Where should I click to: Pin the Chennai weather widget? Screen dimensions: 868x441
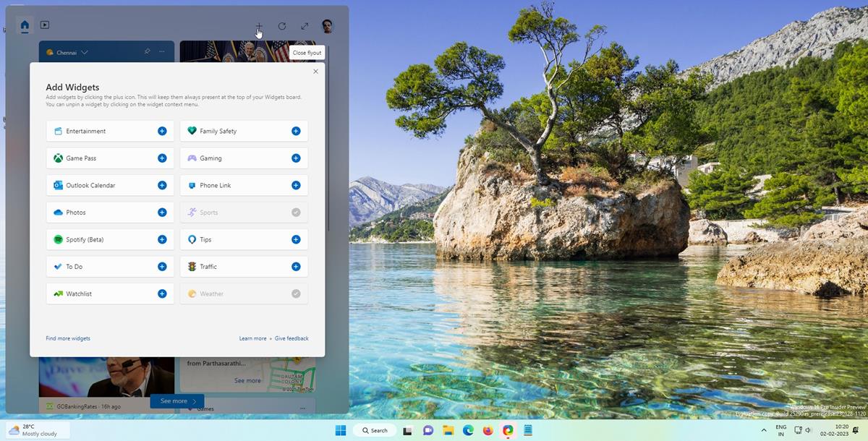(147, 52)
